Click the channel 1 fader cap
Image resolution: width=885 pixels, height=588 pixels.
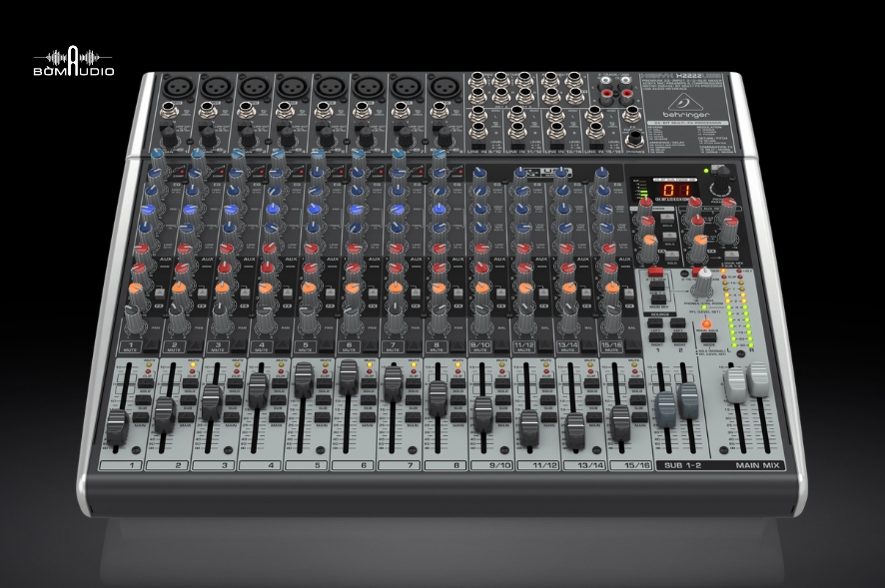click(117, 427)
